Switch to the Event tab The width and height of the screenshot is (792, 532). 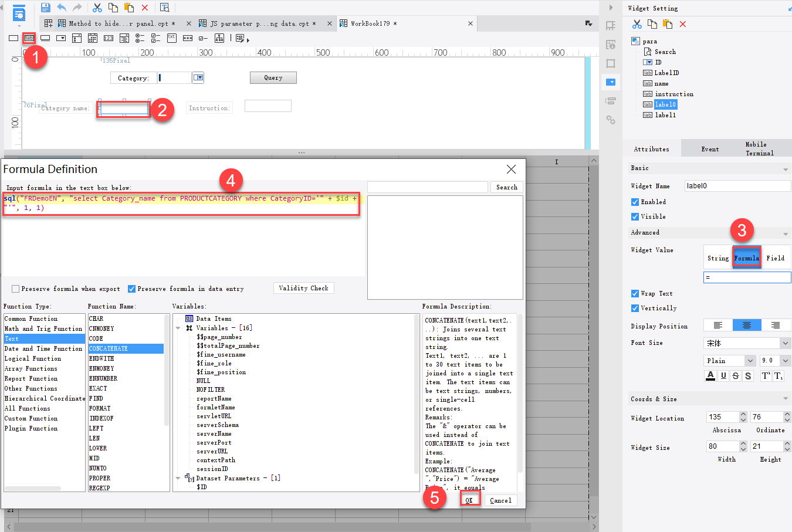(x=710, y=149)
